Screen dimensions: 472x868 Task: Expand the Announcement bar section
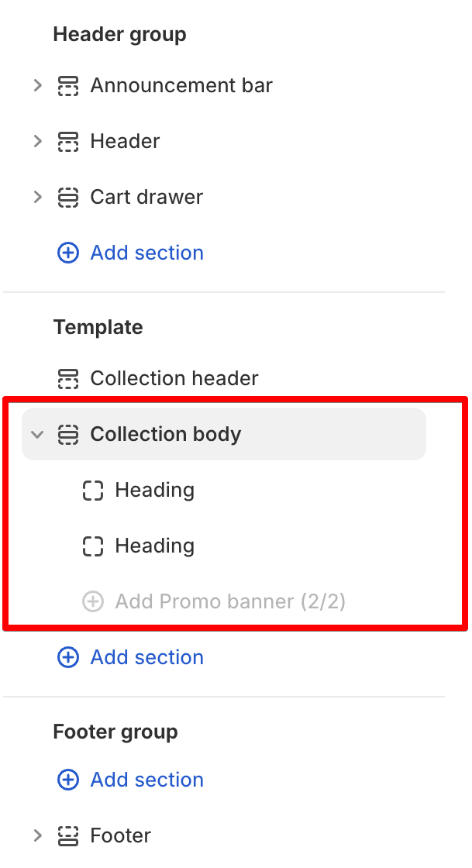coord(37,85)
